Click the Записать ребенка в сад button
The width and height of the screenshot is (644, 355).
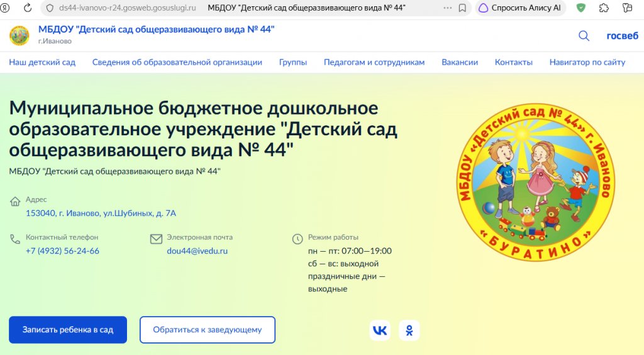[68, 330]
